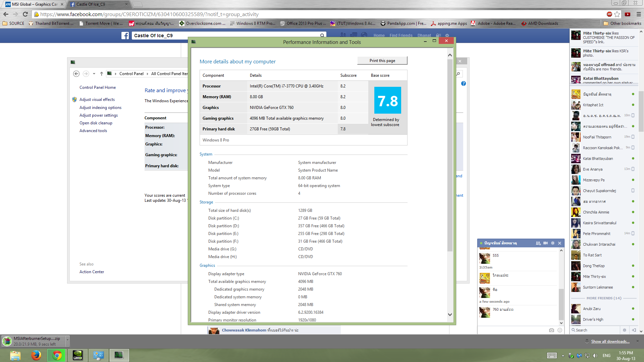This screenshot has height=362, width=644.
Task: Click Print this page button
Action: point(382,61)
